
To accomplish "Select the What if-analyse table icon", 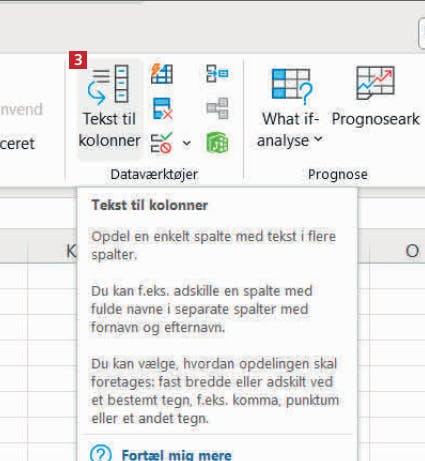I will 292,85.
